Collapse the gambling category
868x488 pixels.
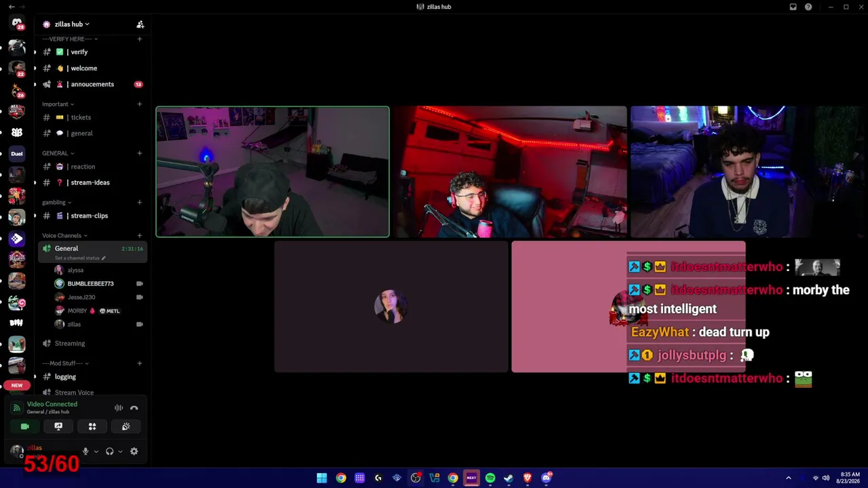[x=57, y=202]
